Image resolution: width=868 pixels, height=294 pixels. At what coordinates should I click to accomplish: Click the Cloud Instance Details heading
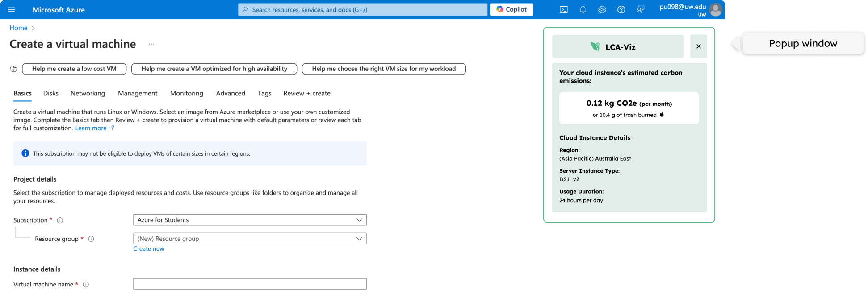click(595, 138)
